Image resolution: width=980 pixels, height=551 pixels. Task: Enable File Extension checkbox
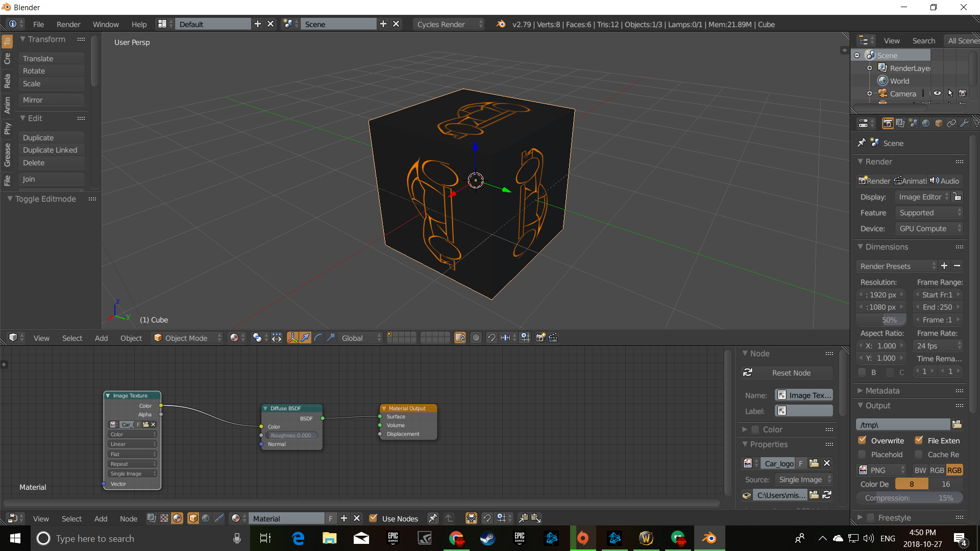click(x=919, y=440)
